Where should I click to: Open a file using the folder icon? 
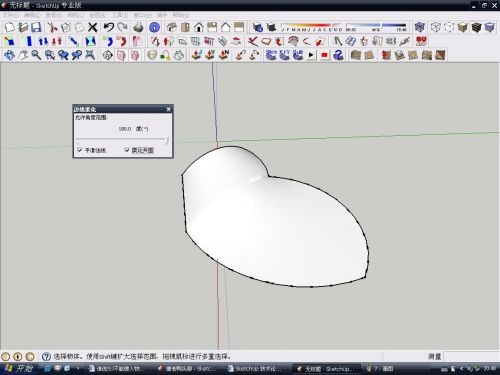23,27
